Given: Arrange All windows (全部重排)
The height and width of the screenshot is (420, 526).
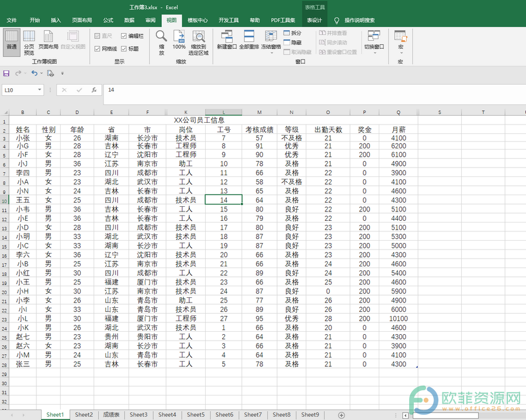Looking at the screenshot, I should 249,40.
